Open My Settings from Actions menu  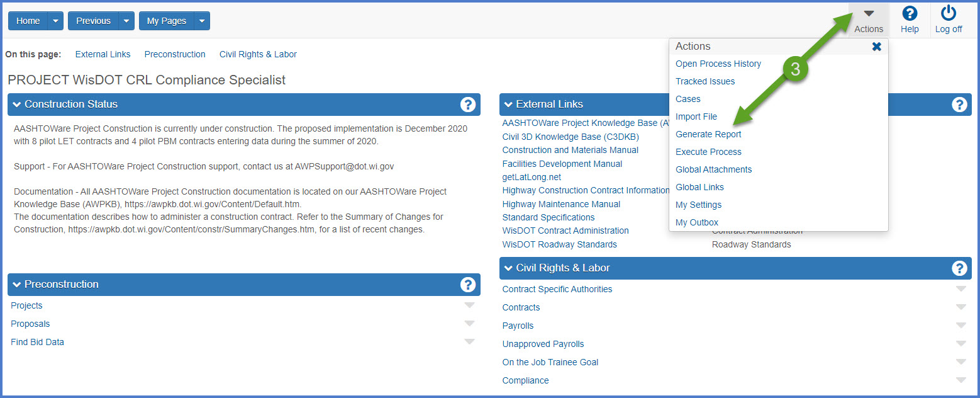(698, 205)
